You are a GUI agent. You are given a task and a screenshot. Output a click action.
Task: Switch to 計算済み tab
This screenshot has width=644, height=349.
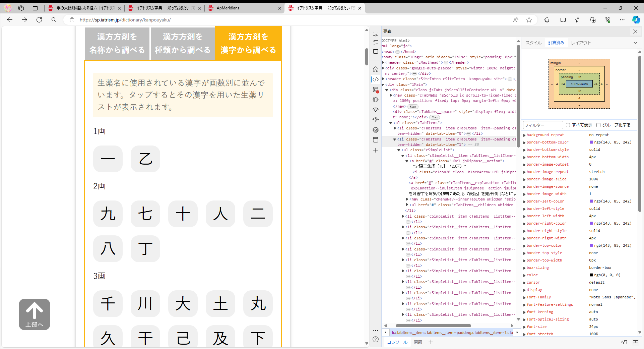coord(556,43)
